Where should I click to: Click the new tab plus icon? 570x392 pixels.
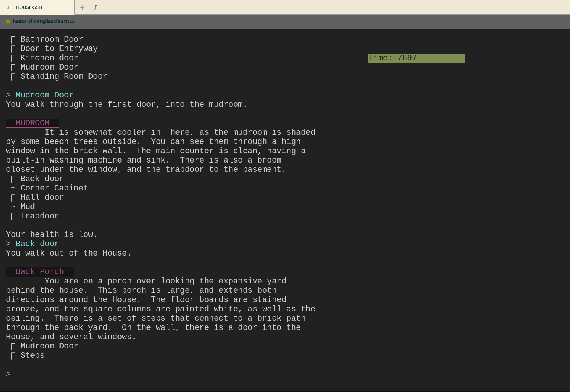tap(82, 7)
